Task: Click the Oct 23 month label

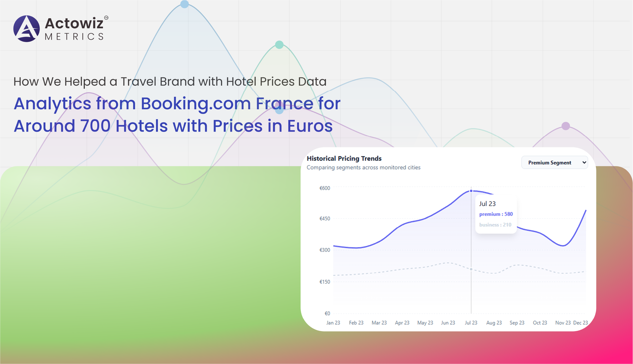Action: 540,323
